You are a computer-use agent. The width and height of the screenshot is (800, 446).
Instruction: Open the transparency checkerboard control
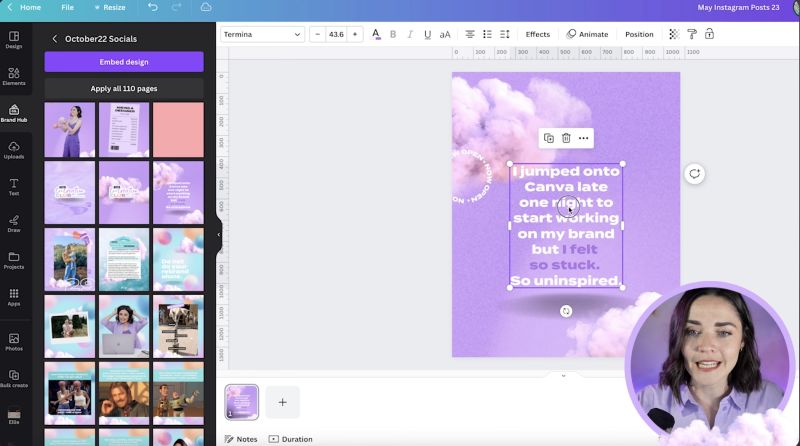[x=674, y=34]
